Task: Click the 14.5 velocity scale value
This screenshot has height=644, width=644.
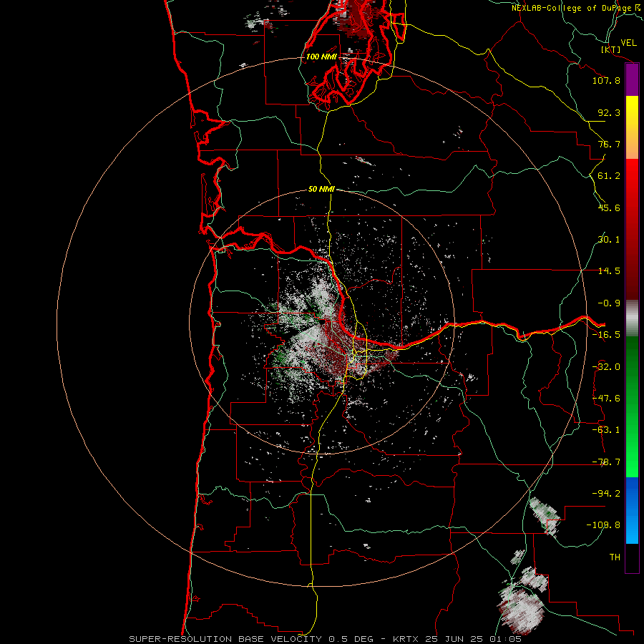Action: [x=609, y=271]
